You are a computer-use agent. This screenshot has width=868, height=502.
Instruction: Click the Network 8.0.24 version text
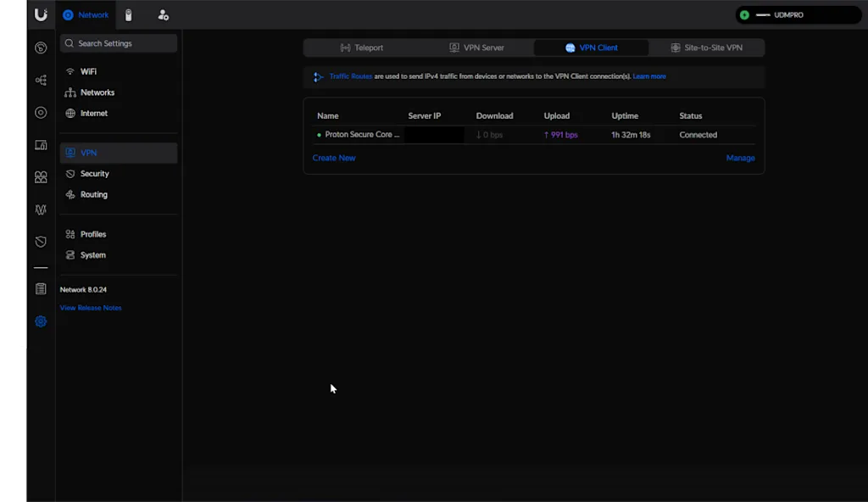83,289
